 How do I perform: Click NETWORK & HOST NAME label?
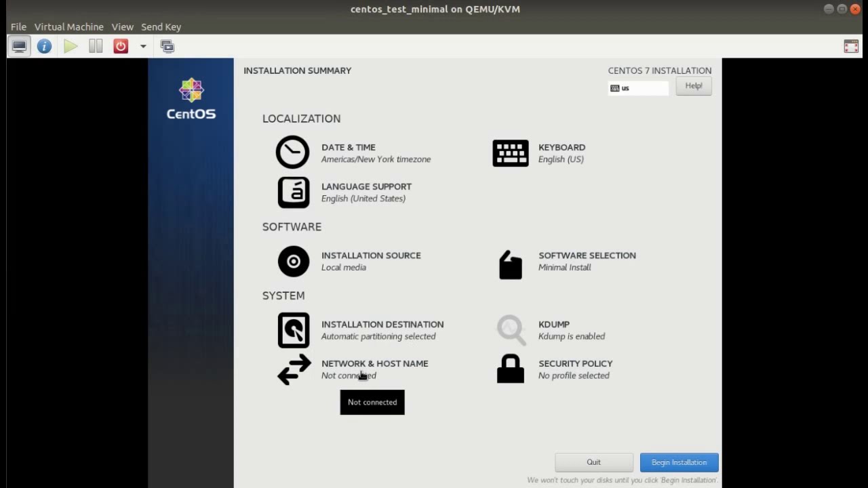(x=375, y=363)
